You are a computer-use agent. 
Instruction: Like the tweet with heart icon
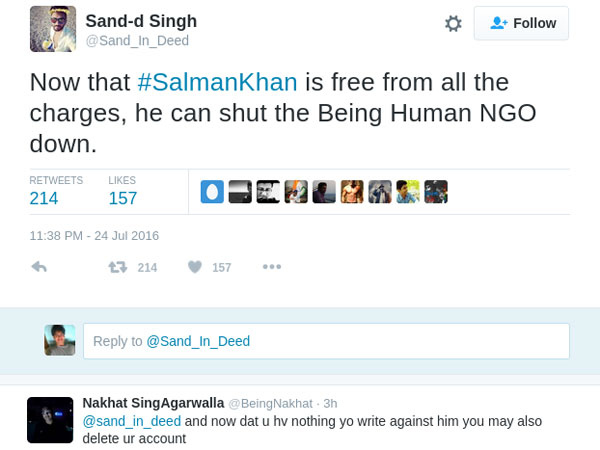pyautogui.click(x=195, y=267)
